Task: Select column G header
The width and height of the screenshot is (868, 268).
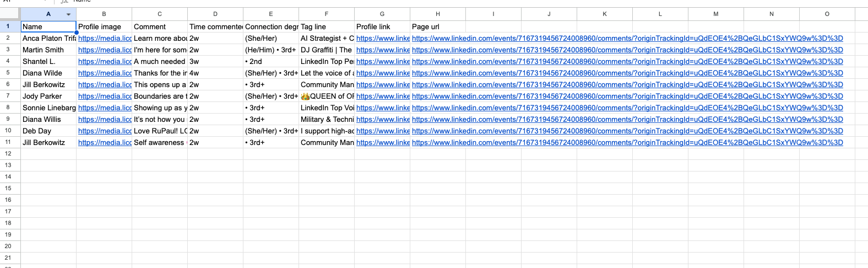Action: 382,14
